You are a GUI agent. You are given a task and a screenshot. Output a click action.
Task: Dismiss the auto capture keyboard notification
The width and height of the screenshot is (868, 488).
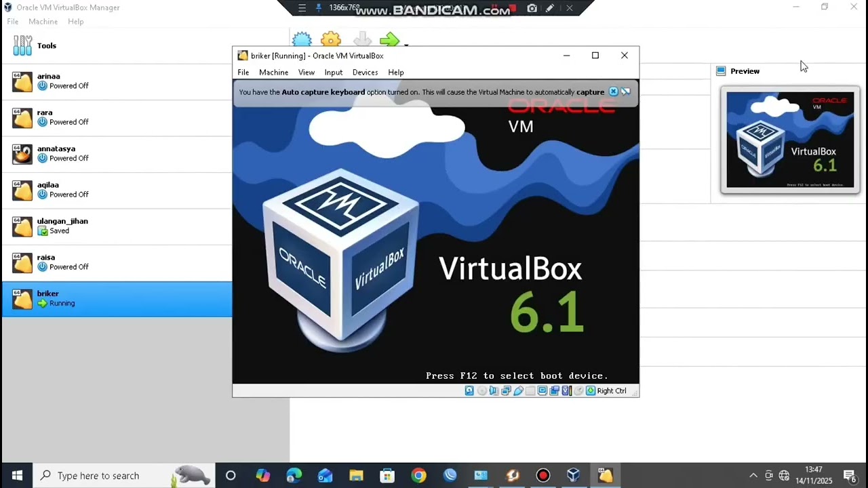(x=613, y=91)
